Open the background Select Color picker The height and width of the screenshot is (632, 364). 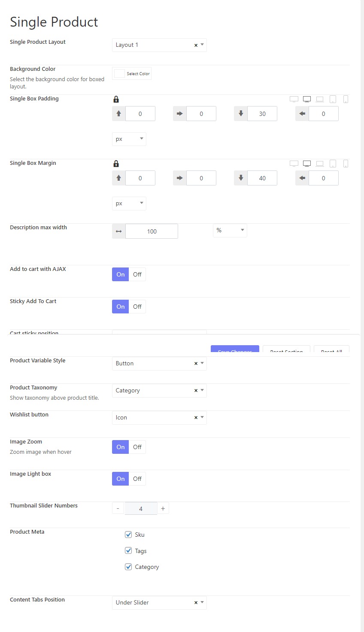tap(132, 74)
